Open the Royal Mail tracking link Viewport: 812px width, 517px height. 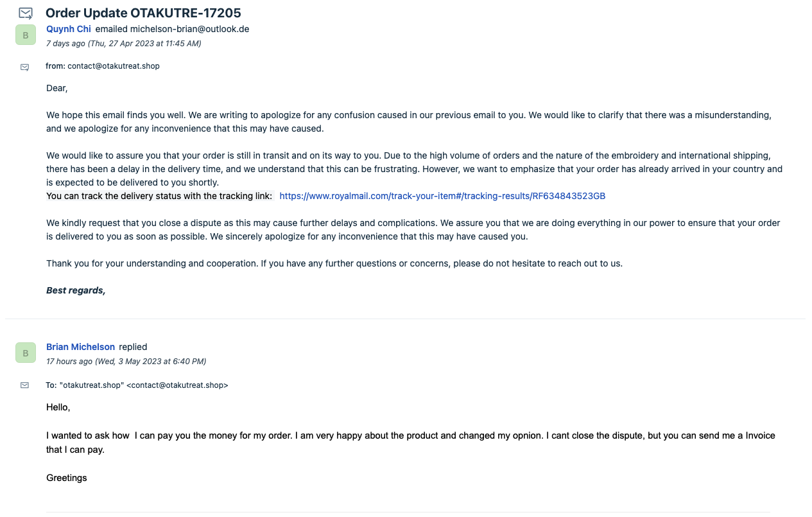442,196
